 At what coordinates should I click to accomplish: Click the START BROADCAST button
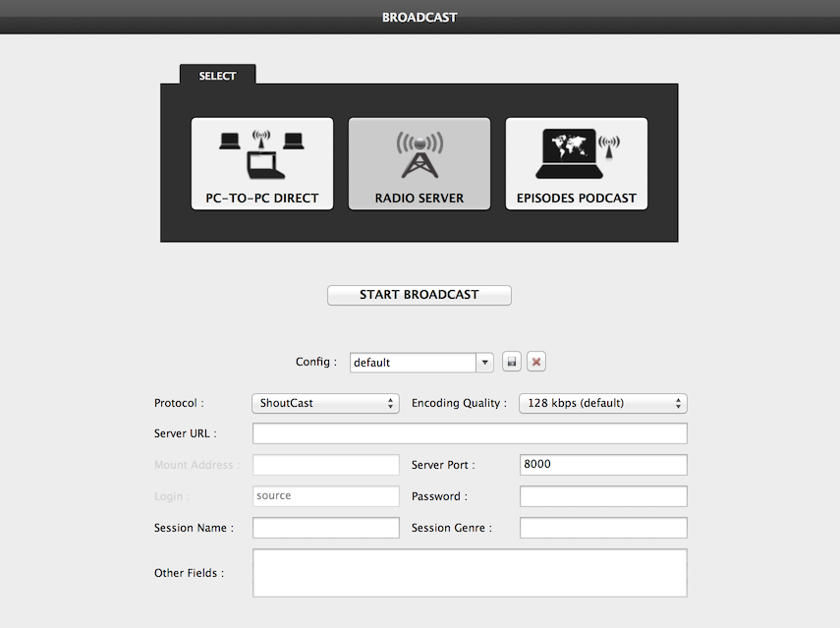(420, 295)
